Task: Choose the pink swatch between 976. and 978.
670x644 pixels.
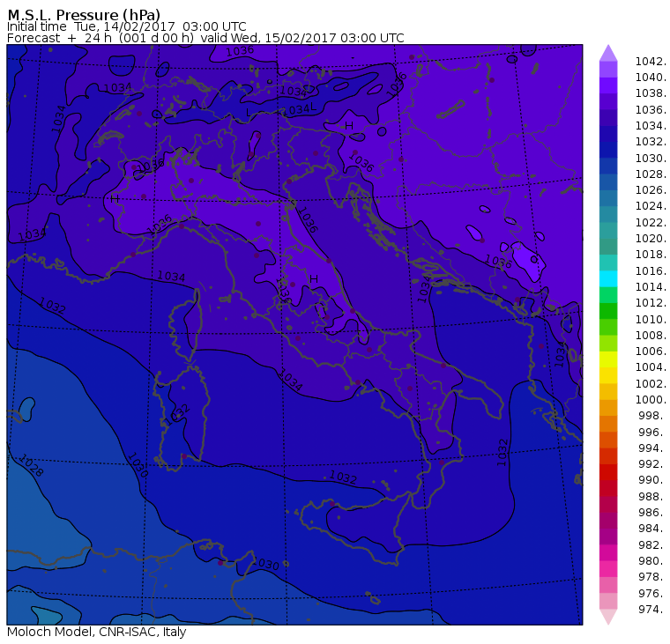Action: (608, 585)
